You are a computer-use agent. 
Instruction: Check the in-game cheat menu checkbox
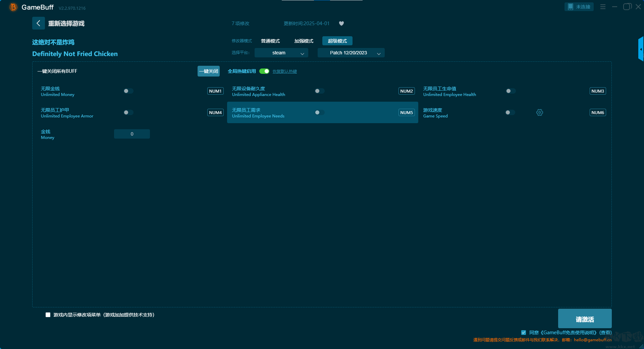pos(48,315)
